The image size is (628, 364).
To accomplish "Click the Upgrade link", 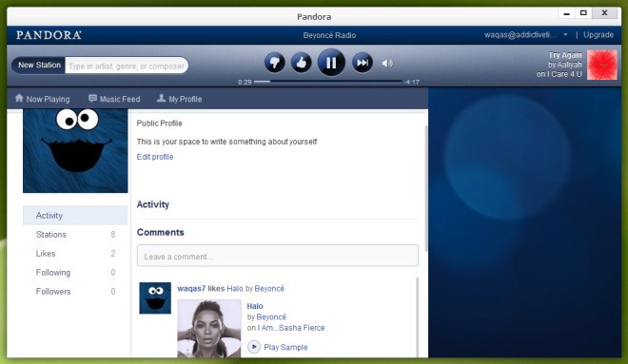I will click(x=599, y=35).
